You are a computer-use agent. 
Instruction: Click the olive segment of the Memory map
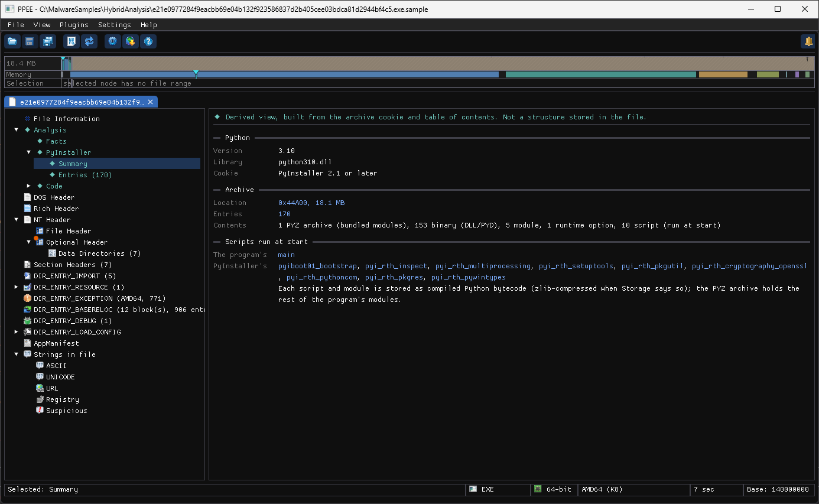coord(768,74)
